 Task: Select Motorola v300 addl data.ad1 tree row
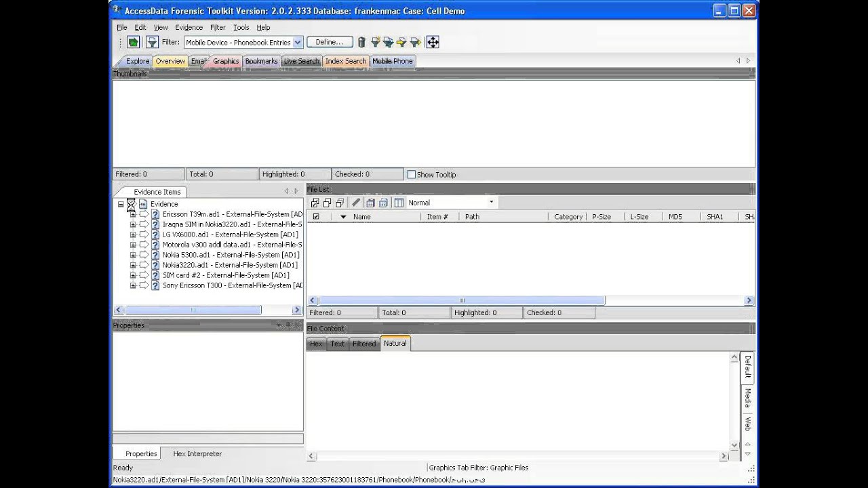[x=232, y=245]
